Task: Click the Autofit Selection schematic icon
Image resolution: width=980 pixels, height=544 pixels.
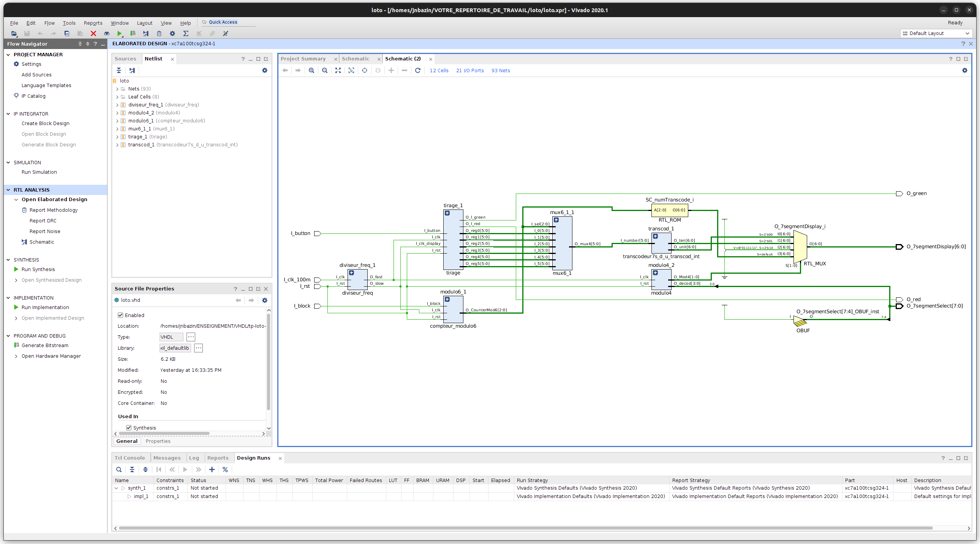Action: point(351,70)
